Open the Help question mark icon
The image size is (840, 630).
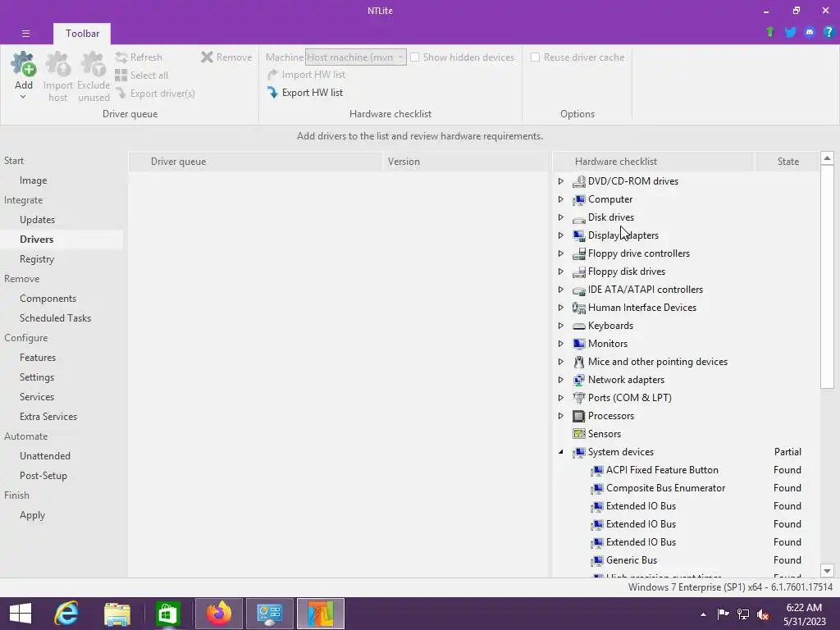click(x=829, y=32)
